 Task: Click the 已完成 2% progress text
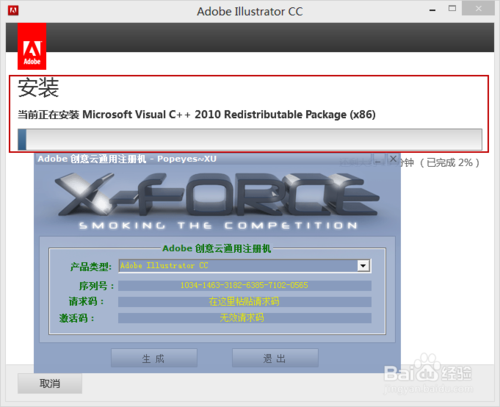pos(450,163)
